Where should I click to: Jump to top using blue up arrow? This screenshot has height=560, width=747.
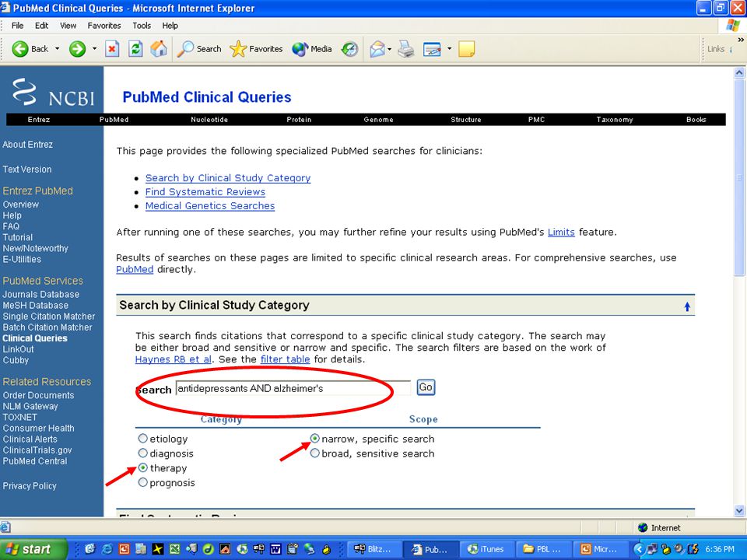click(687, 306)
